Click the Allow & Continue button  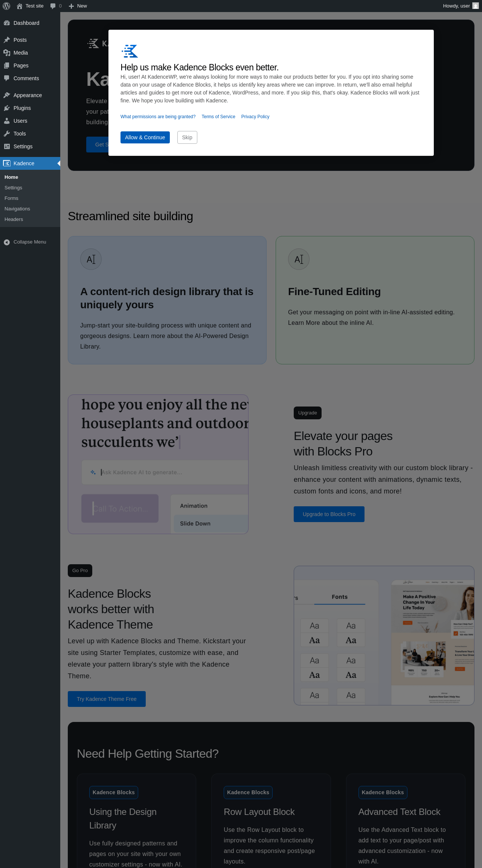click(145, 137)
